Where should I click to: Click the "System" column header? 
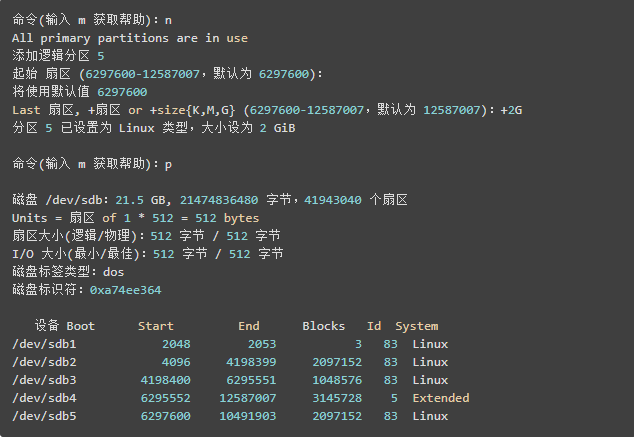pos(417,326)
